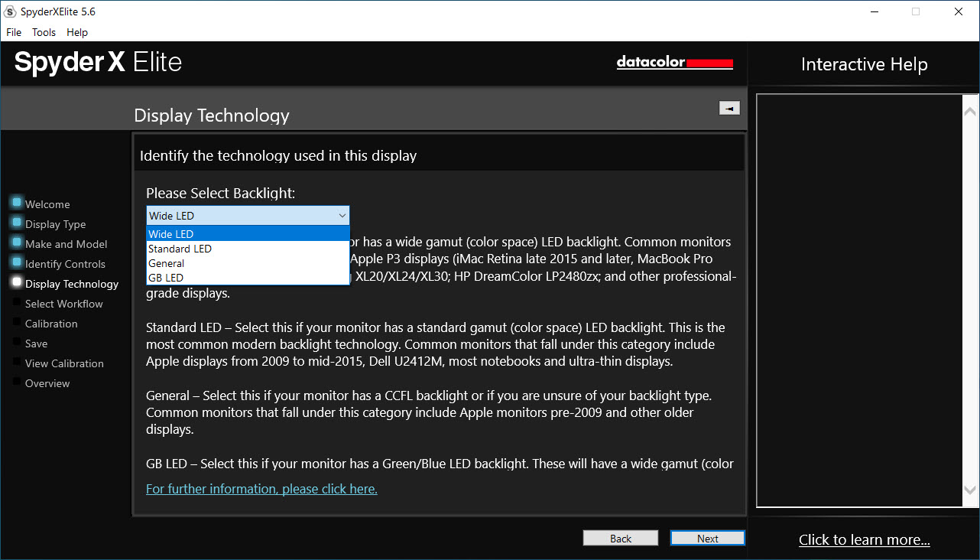Go to the Make and Model step
Viewport: 980px width, 560px height.
(x=66, y=244)
